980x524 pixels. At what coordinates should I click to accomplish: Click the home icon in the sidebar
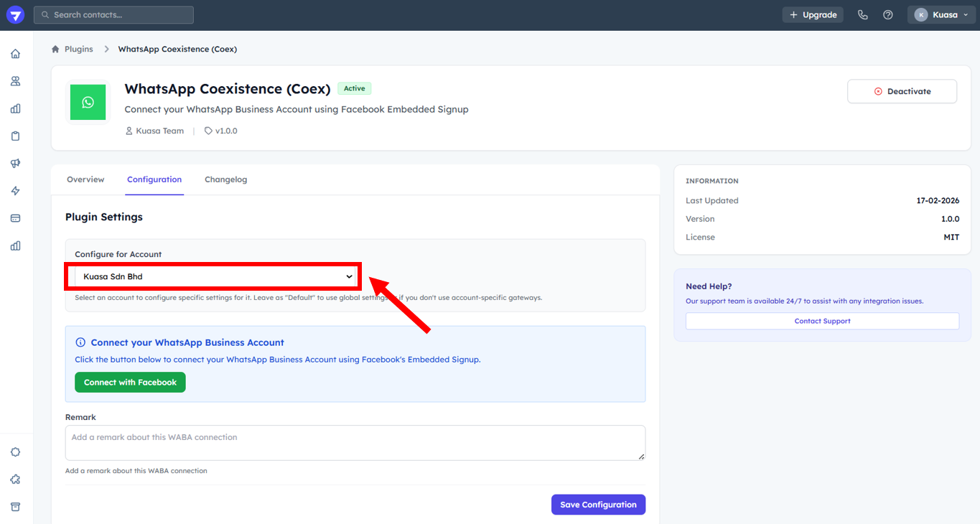[15, 54]
